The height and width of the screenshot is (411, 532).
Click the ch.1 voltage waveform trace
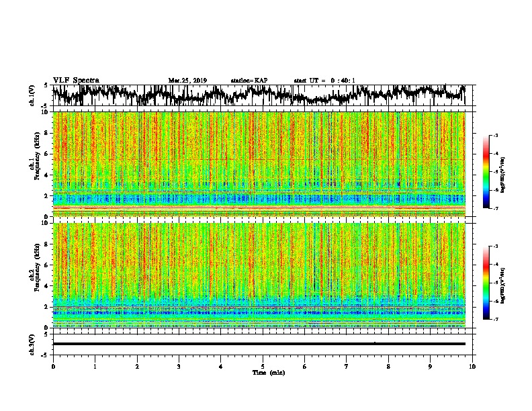coord(259,95)
